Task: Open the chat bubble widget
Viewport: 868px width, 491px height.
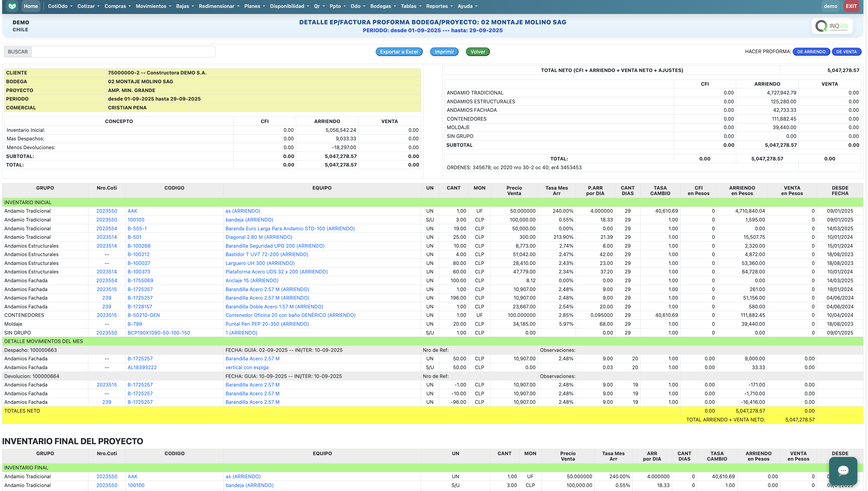Action: pos(843,471)
